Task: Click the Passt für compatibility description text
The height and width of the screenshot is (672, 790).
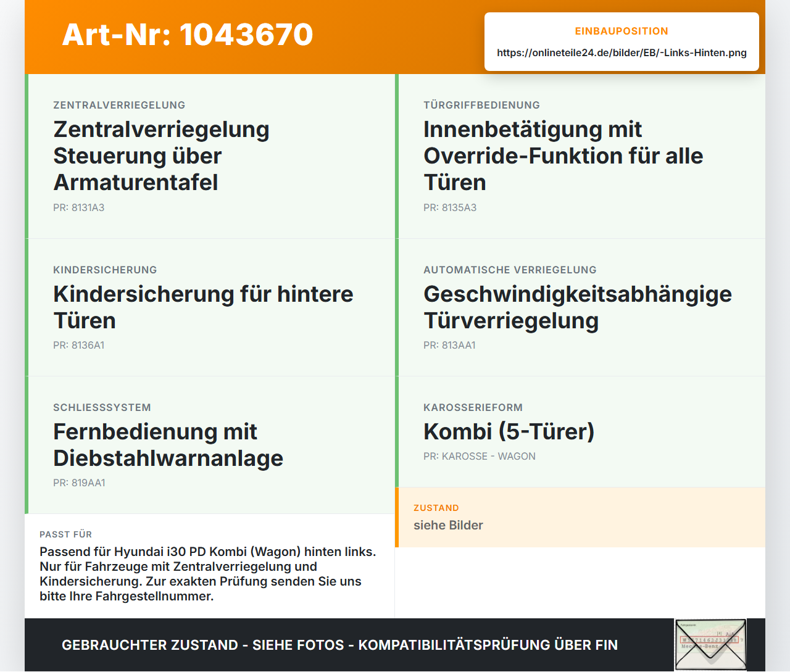Action: 208,574
